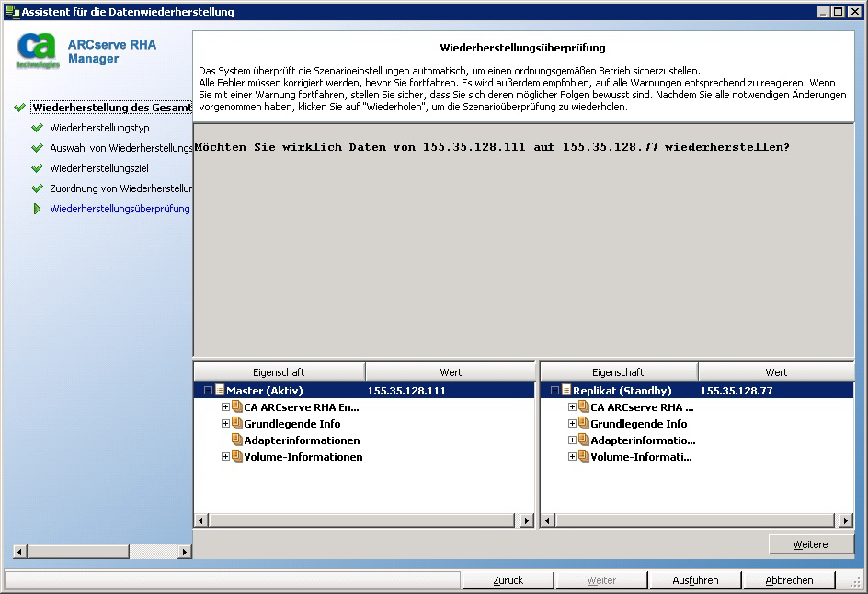Click sidebar scrollbar left arrow

(x=20, y=552)
